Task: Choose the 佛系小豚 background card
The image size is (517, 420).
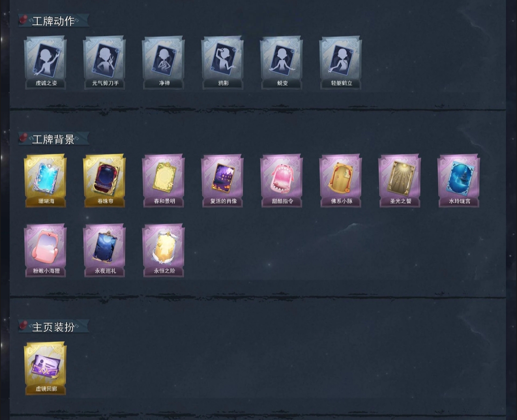Action: [x=341, y=180]
